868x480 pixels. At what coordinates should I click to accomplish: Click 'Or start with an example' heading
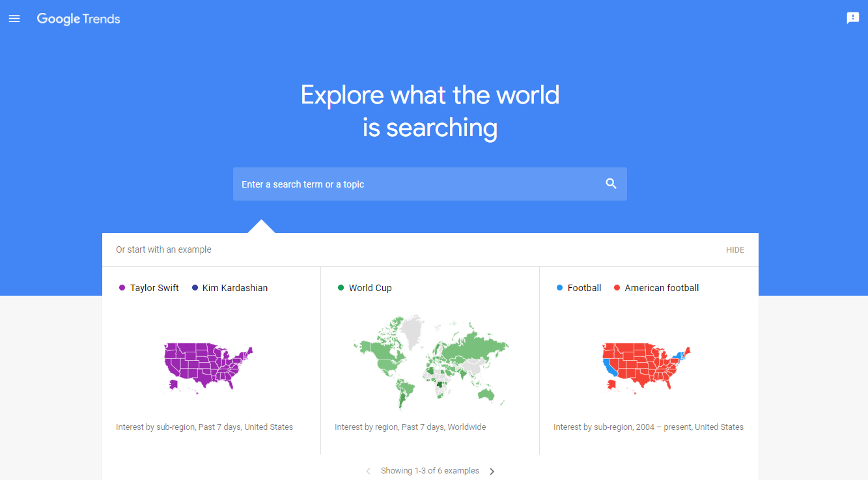(x=163, y=249)
